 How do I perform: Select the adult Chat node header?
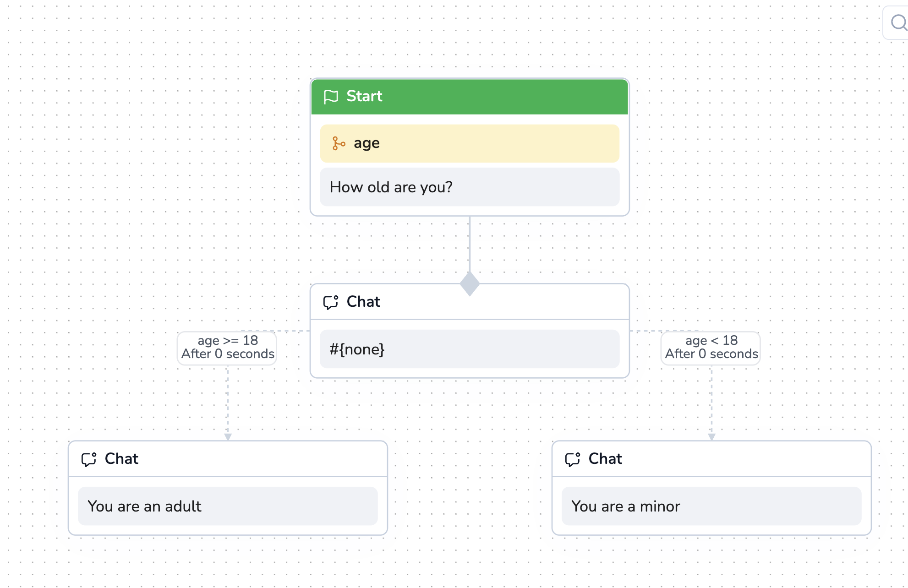(x=228, y=459)
